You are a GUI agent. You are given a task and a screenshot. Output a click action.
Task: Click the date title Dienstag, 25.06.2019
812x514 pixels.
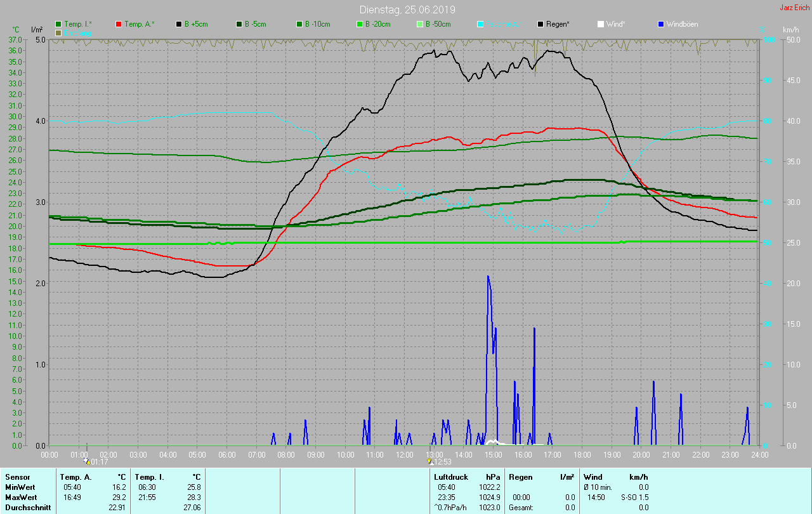tap(407, 10)
